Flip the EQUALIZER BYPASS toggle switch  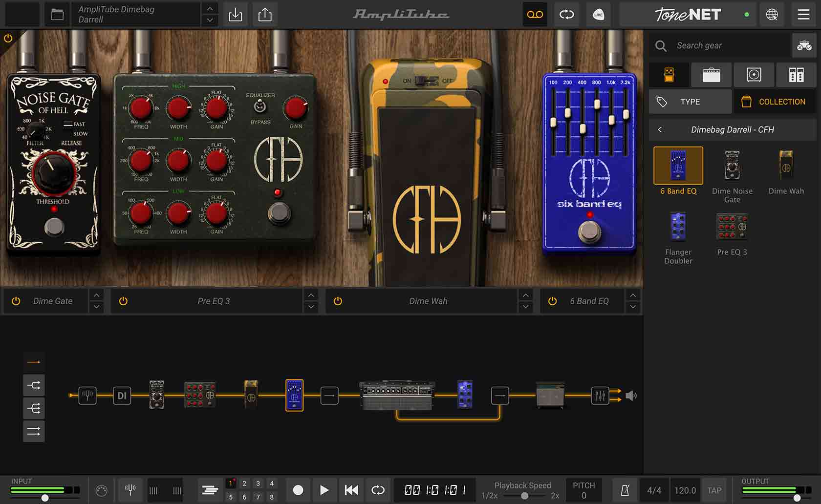(260, 106)
